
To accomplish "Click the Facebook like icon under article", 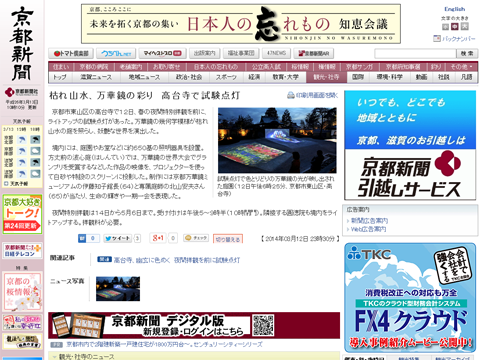I will [x=82, y=238].
